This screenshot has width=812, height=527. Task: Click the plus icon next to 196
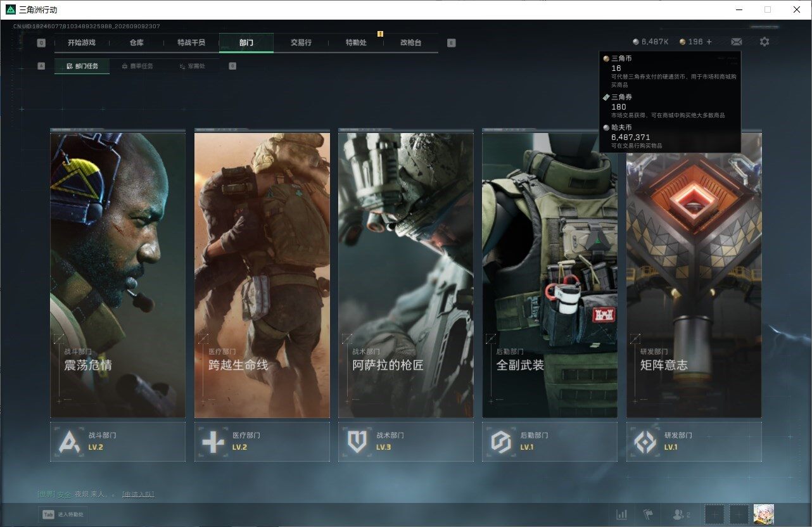pyautogui.click(x=709, y=42)
